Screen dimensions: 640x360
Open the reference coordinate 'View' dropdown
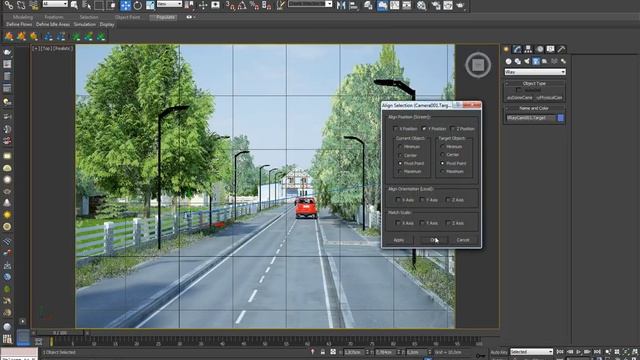pos(169,4)
